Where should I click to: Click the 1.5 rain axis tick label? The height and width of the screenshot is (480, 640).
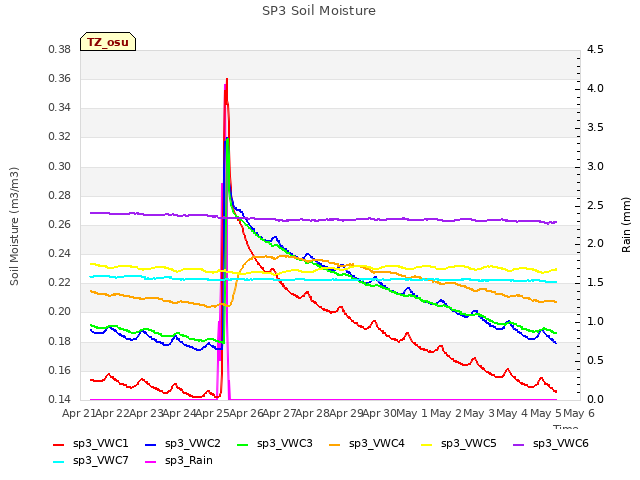595,283
